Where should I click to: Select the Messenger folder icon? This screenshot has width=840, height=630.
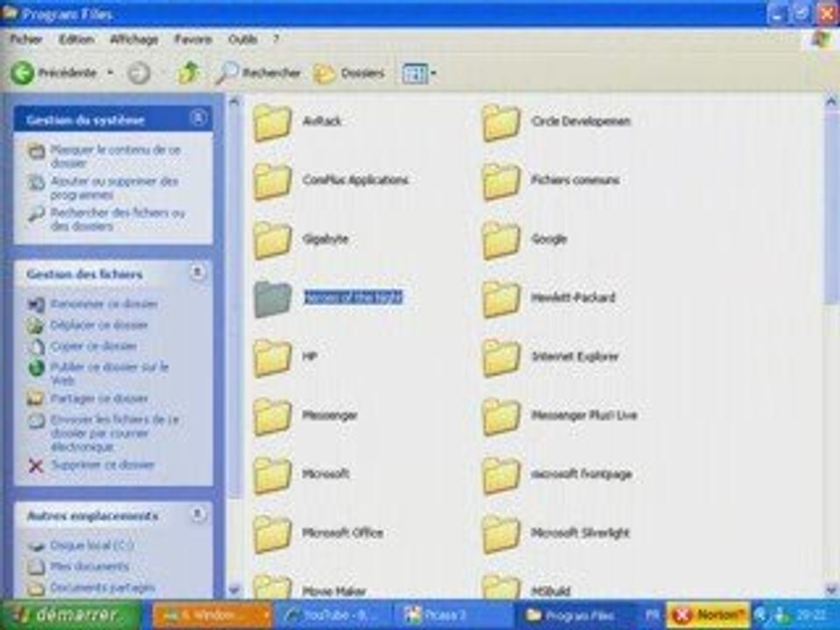272,416
